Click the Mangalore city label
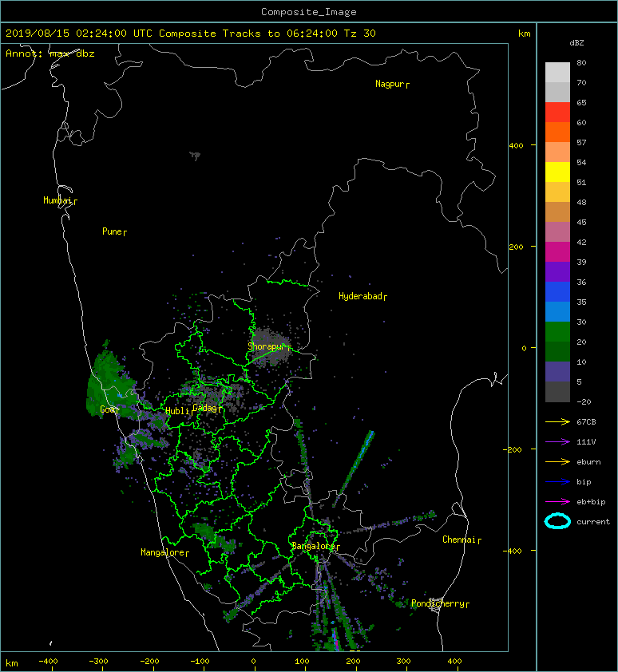The width and height of the screenshot is (618, 672). click(x=164, y=552)
